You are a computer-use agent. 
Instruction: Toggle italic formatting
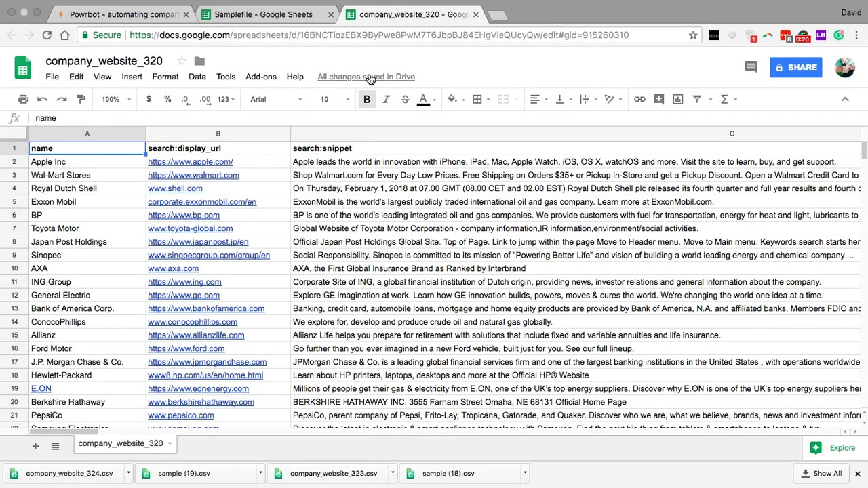pyautogui.click(x=386, y=99)
